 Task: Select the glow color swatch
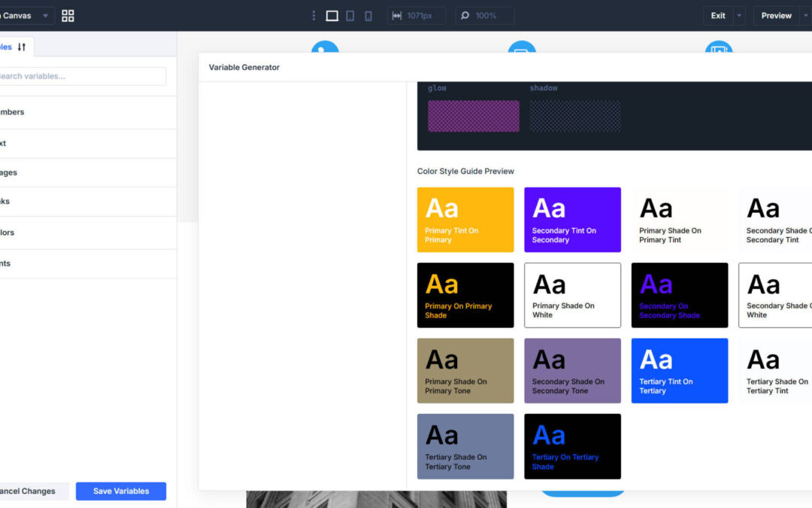(474, 116)
